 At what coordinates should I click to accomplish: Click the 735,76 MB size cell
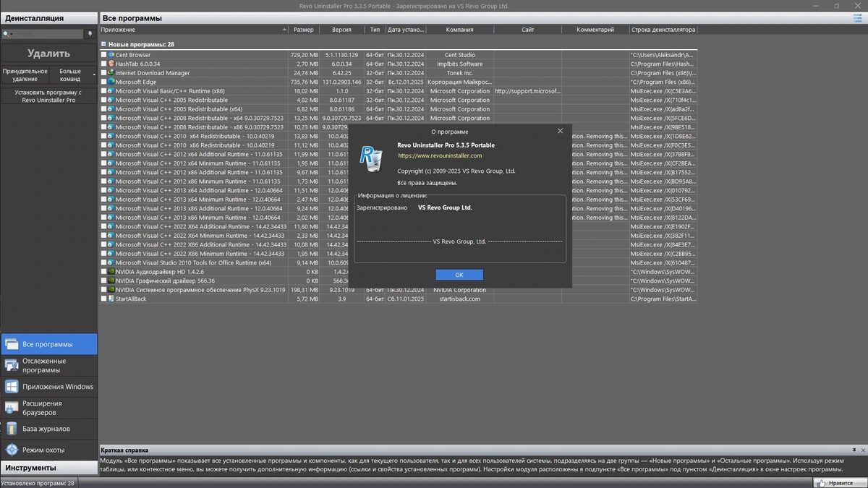point(304,82)
